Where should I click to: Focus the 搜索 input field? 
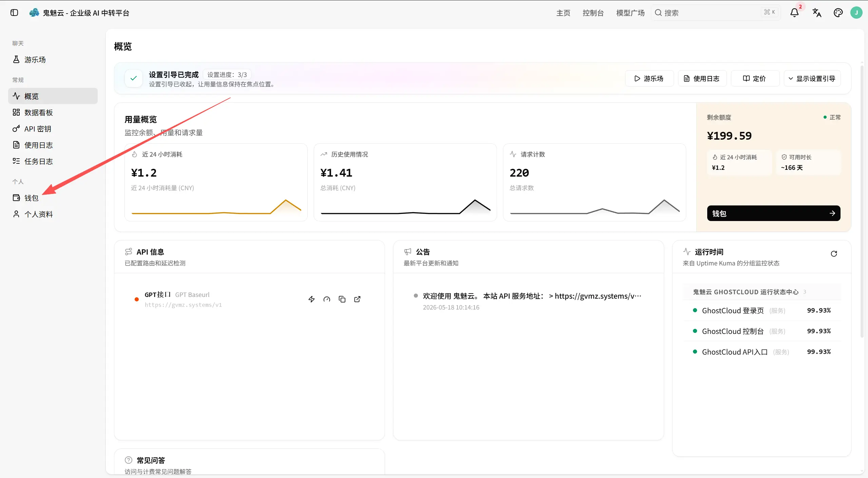pos(716,13)
